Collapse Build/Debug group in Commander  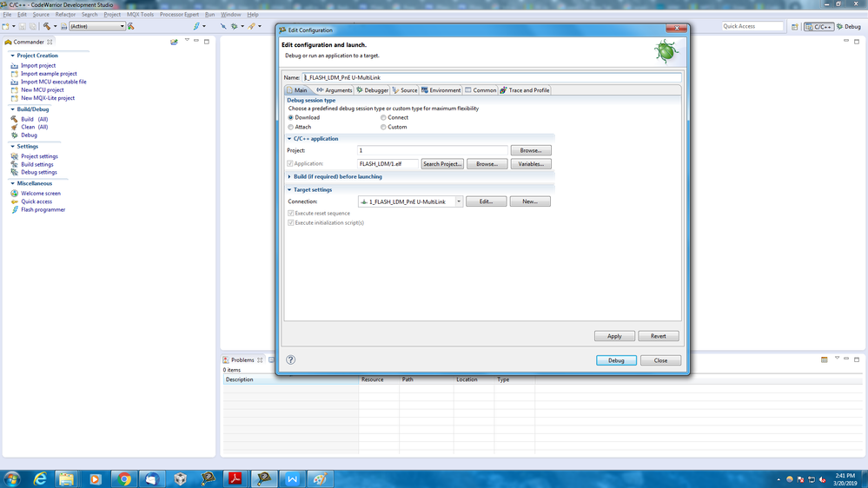click(x=12, y=109)
